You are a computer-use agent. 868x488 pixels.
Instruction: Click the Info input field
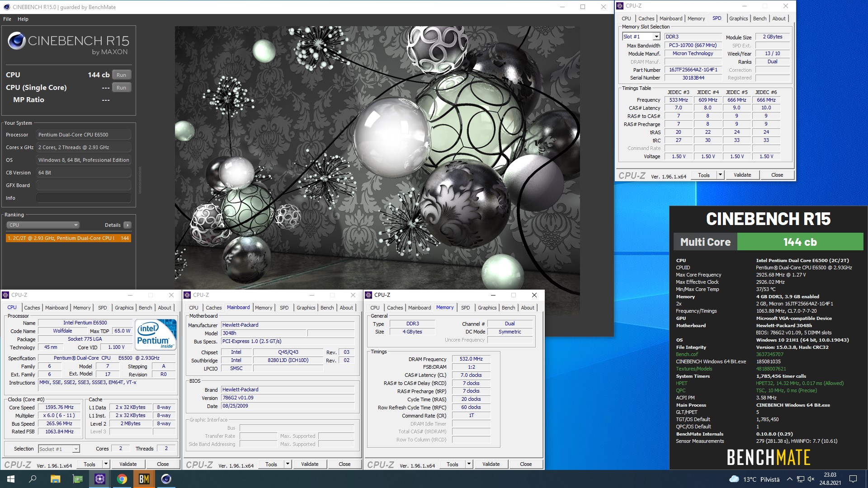coord(84,198)
